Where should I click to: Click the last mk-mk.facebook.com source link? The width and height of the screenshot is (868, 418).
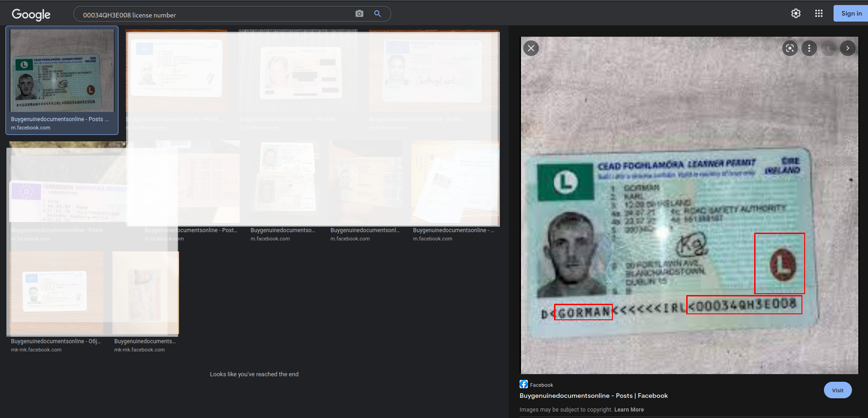(140, 350)
